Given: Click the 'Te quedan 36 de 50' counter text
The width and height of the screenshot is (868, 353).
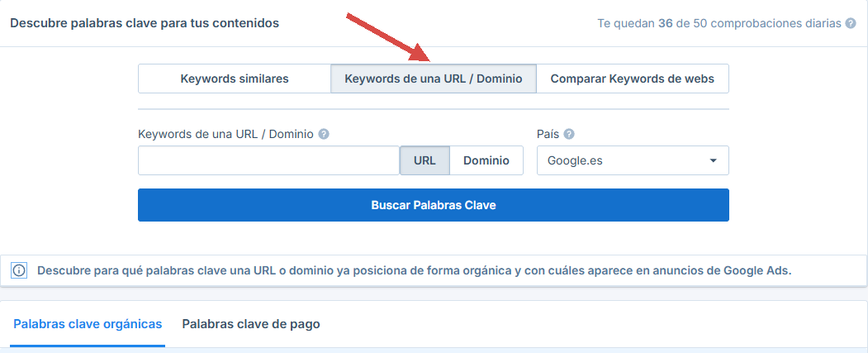Looking at the screenshot, I should 719,24.
